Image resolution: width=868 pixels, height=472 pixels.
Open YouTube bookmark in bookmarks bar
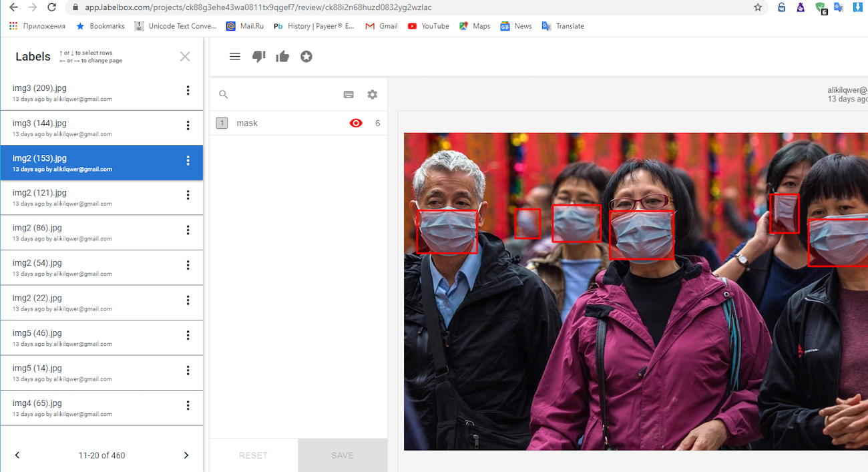(x=428, y=26)
